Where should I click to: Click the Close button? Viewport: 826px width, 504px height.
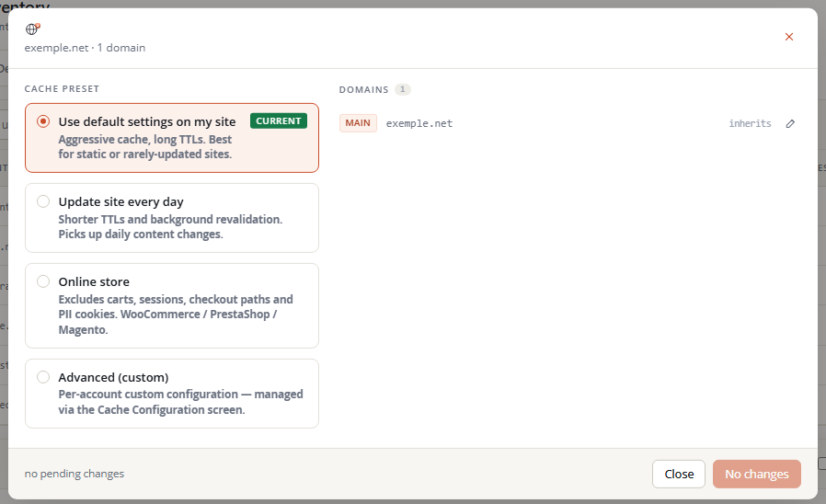679,474
